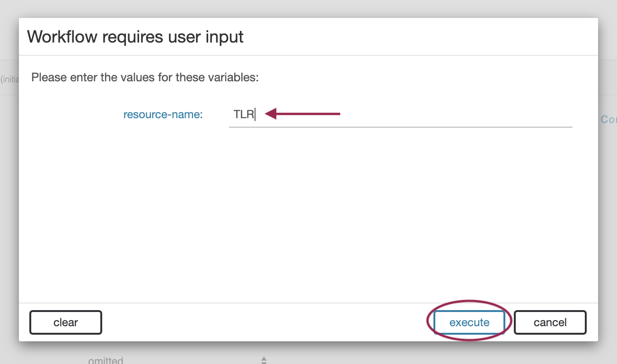Click the dimmed backdrop below the cancel button
The height and width of the screenshot is (364, 617).
click(x=550, y=353)
